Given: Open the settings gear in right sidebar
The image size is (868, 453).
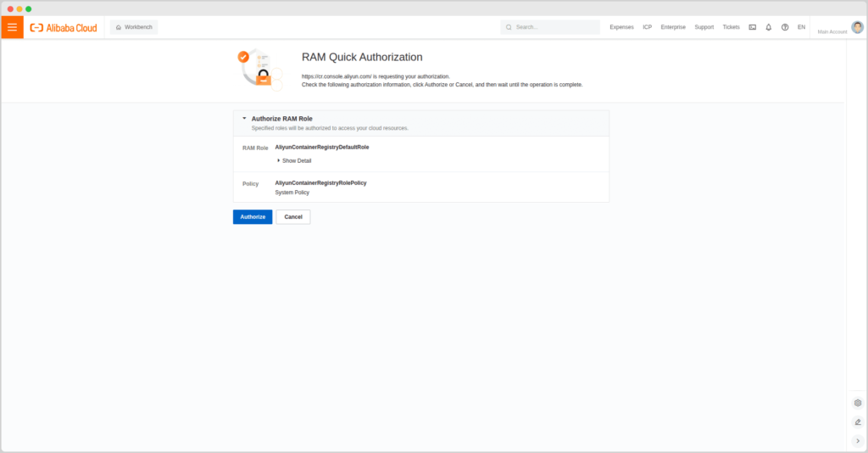Looking at the screenshot, I should point(858,403).
